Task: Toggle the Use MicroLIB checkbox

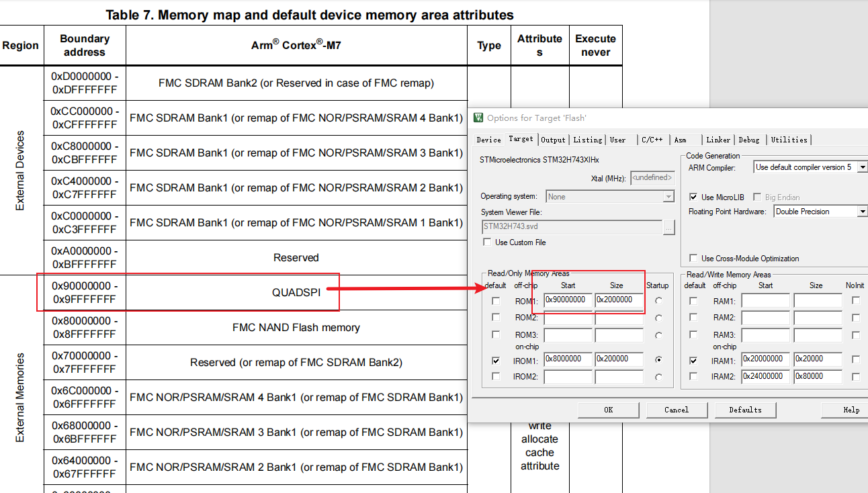Action: coord(693,197)
